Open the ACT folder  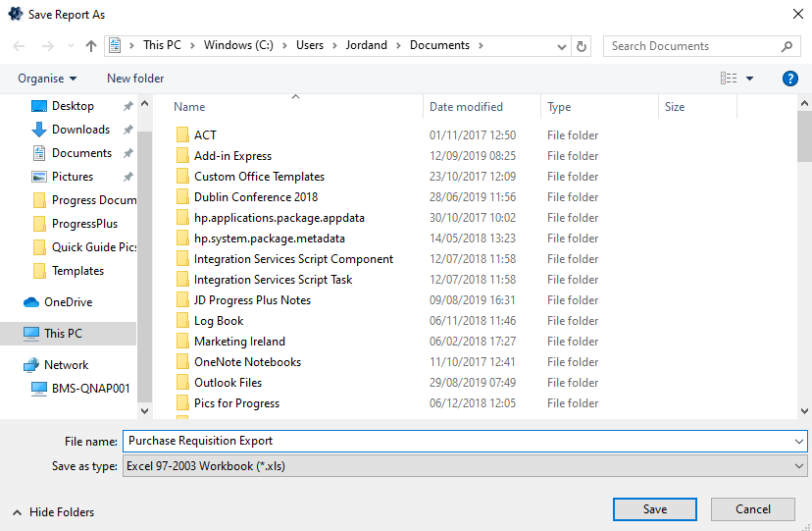click(205, 135)
